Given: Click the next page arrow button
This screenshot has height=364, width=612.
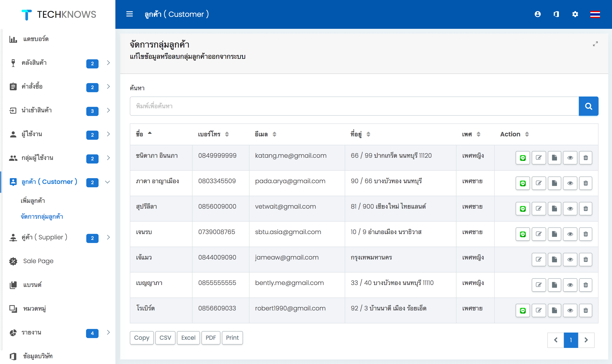Looking at the screenshot, I should (x=587, y=339).
